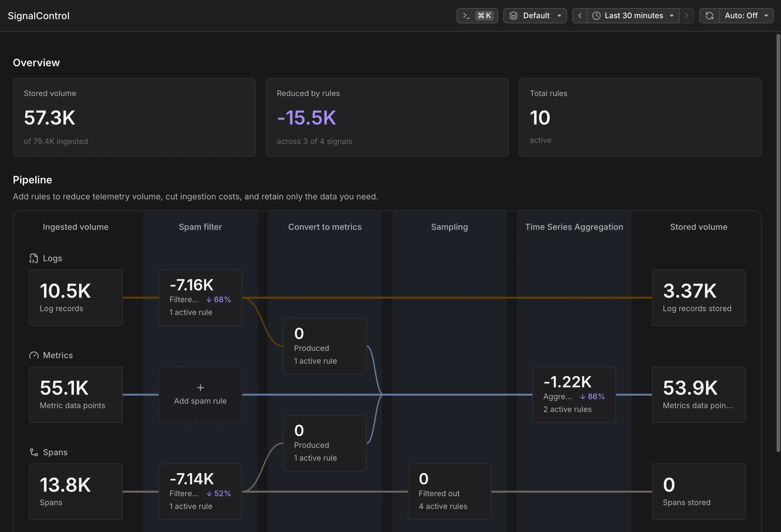
Task: Click the plus icon in Add spam rule
Action: coord(200,388)
